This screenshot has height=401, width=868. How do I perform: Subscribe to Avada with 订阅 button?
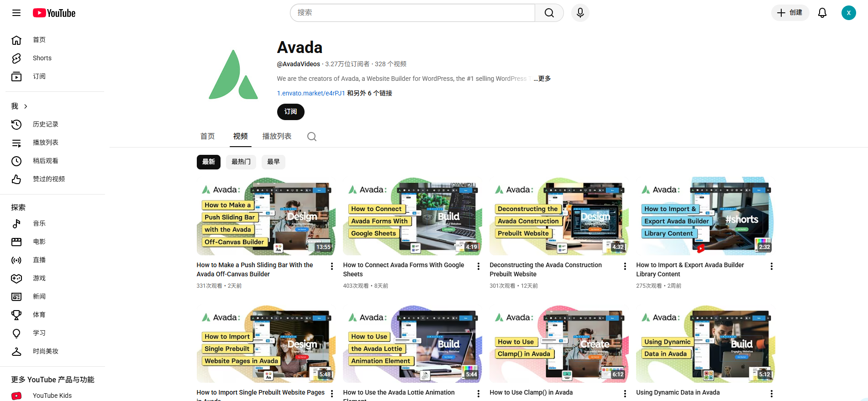291,112
